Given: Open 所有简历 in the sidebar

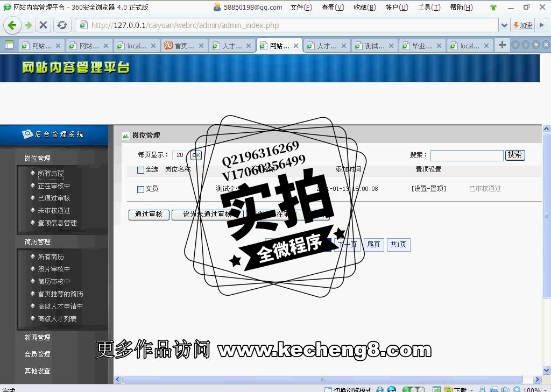Looking at the screenshot, I should click(51, 257).
